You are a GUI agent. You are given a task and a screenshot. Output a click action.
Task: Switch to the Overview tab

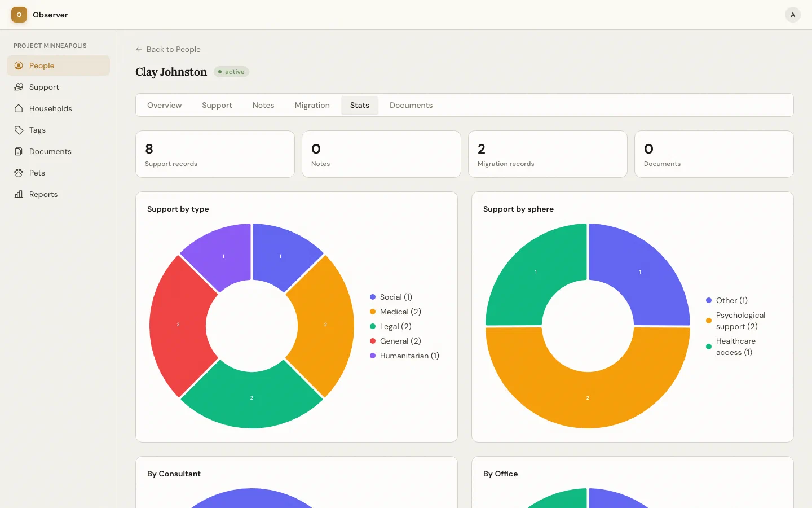164,105
